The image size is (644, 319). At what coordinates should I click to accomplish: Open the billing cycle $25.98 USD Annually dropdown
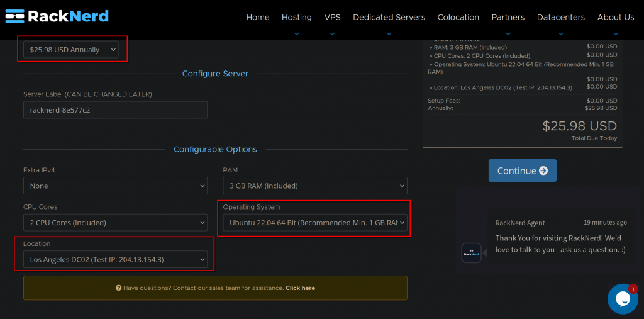coord(71,50)
